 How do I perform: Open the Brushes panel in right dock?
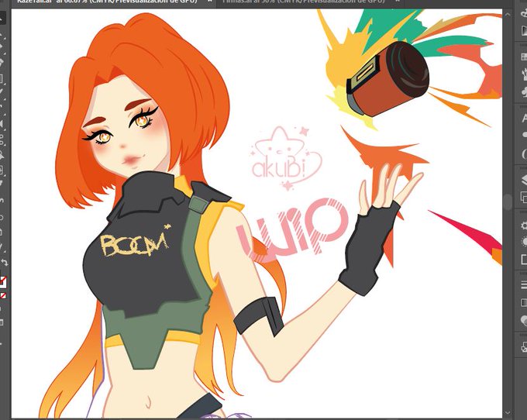524,74
